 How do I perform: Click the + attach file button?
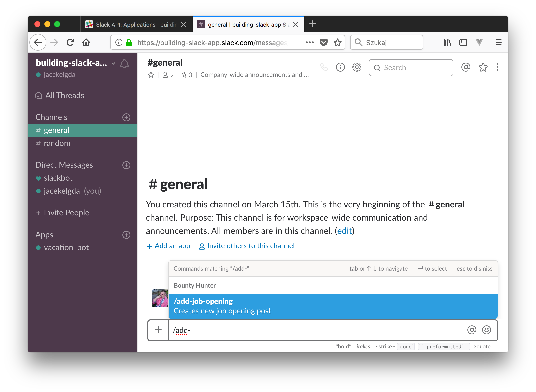point(158,330)
